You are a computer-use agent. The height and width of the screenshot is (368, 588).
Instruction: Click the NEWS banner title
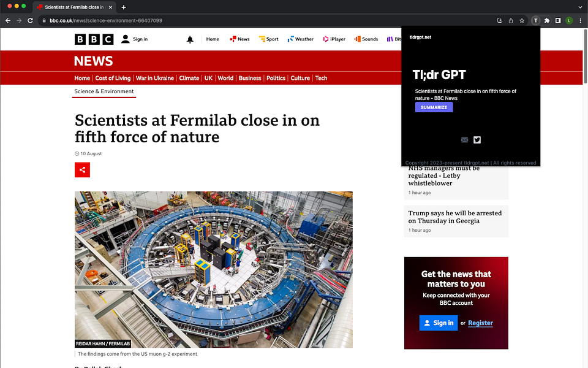pyautogui.click(x=93, y=61)
